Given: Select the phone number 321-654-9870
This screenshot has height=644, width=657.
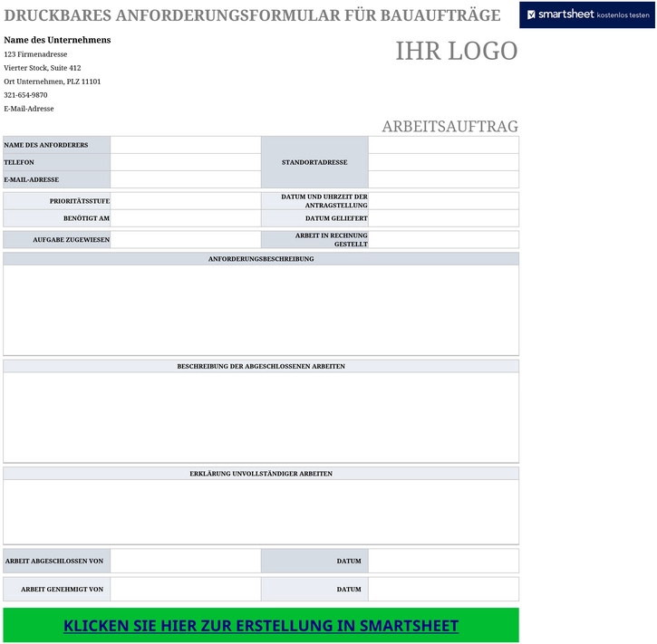Looking at the screenshot, I should tap(25, 95).
